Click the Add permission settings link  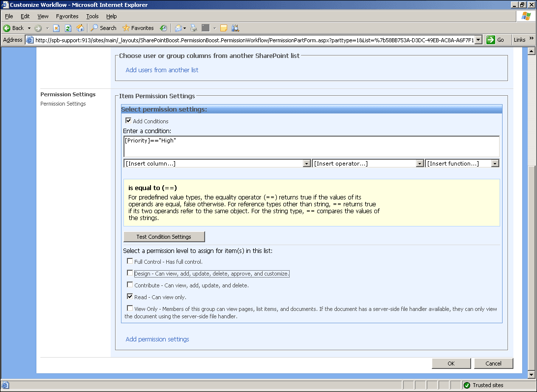[157, 339]
